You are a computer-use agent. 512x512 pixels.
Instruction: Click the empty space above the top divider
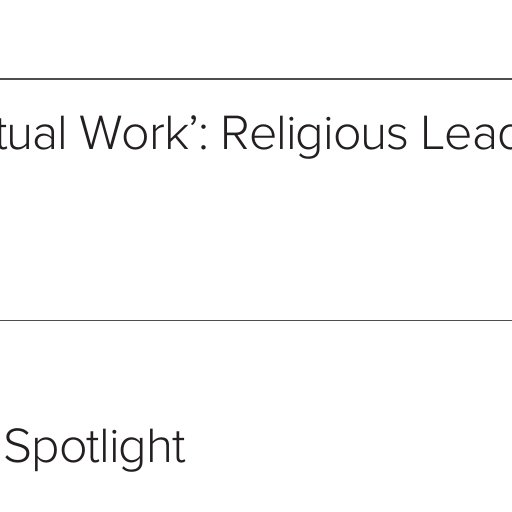[x=256, y=38]
